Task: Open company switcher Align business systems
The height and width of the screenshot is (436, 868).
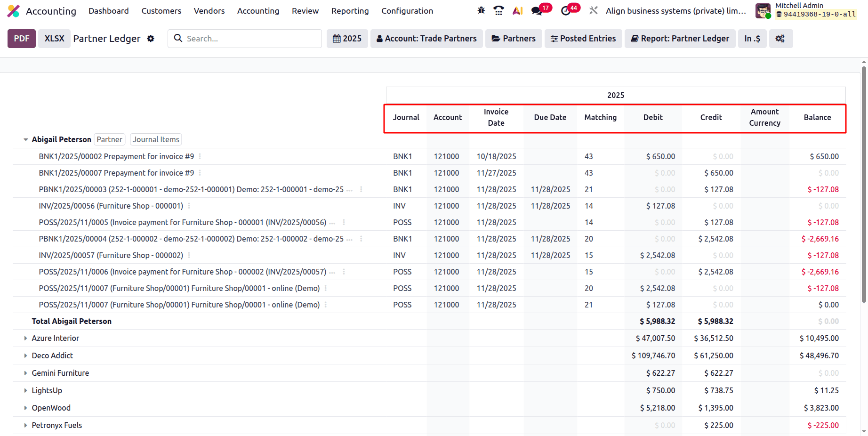Action: tap(676, 11)
